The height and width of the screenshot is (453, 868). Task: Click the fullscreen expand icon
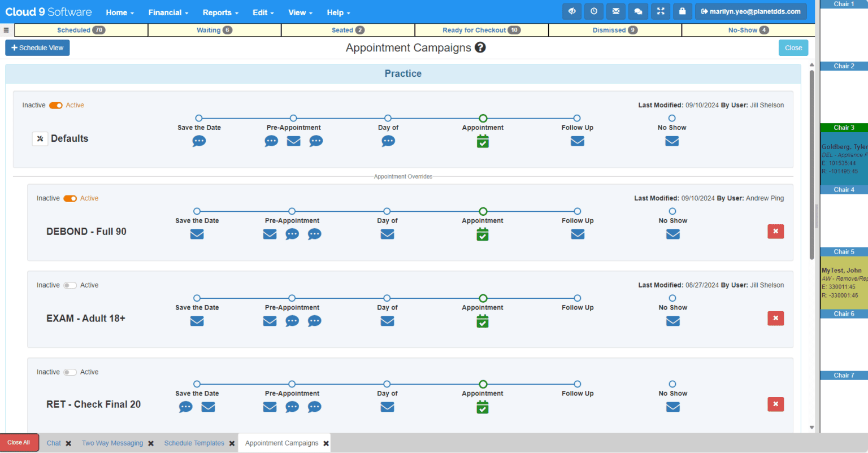coord(660,11)
